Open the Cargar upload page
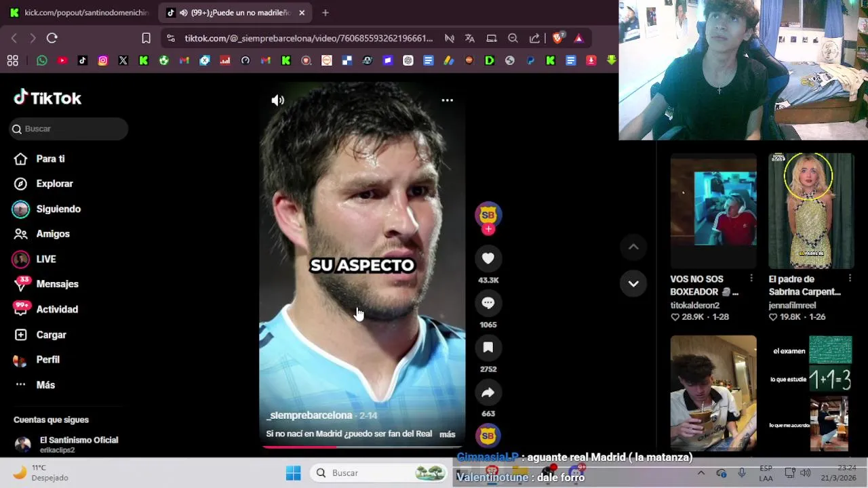Screen dimensions: 868x488 (x=40, y=335)
